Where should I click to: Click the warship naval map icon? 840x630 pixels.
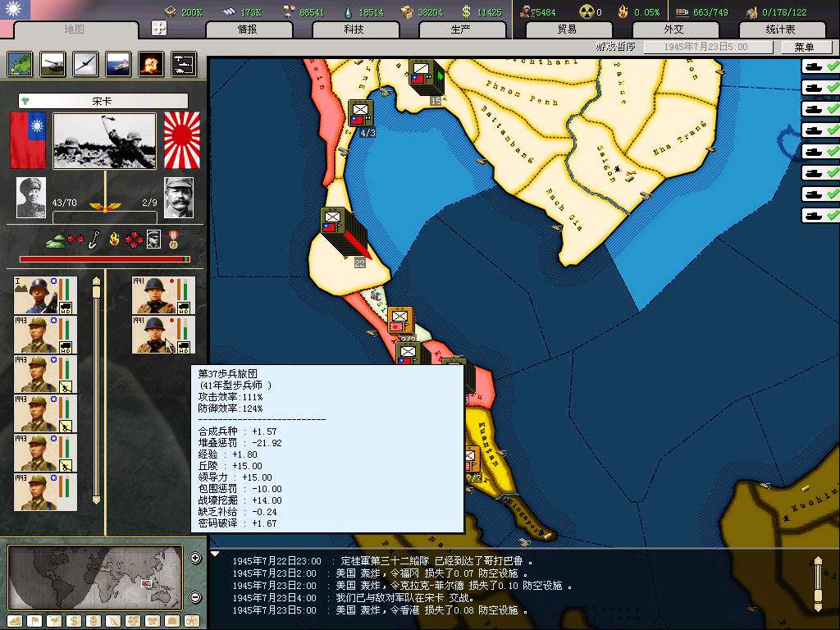(118, 64)
